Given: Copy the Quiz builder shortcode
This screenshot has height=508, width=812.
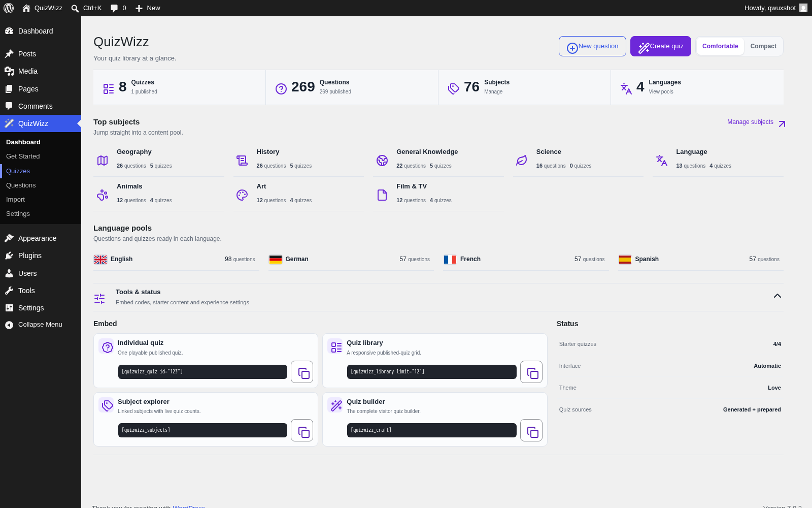Looking at the screenshot, I should (531, 430).
